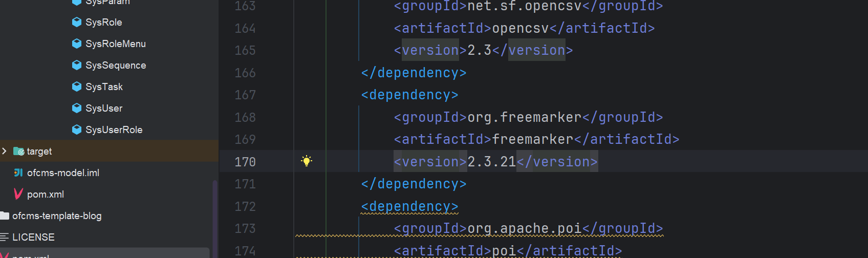Click the Maven icon beside pom.xml
The image size is (868, 258).
coord(18,194)
